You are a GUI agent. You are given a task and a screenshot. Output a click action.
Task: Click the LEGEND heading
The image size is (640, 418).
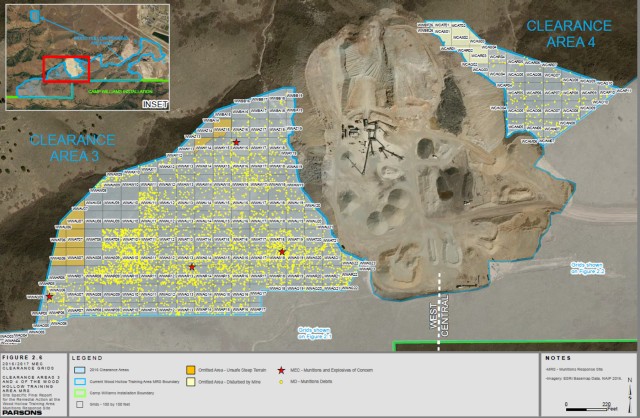point(87,358)
